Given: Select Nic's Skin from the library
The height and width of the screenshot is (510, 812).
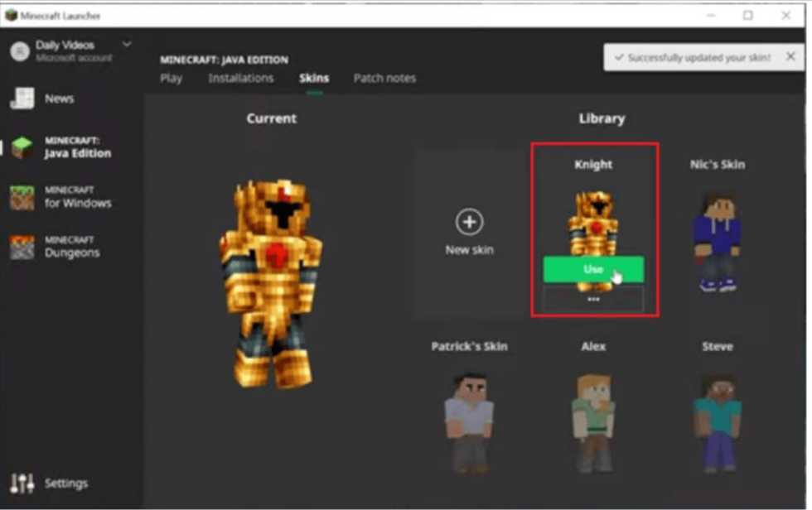Looking at the screenshot, I should pyautogui.click(x=718, y=236).
